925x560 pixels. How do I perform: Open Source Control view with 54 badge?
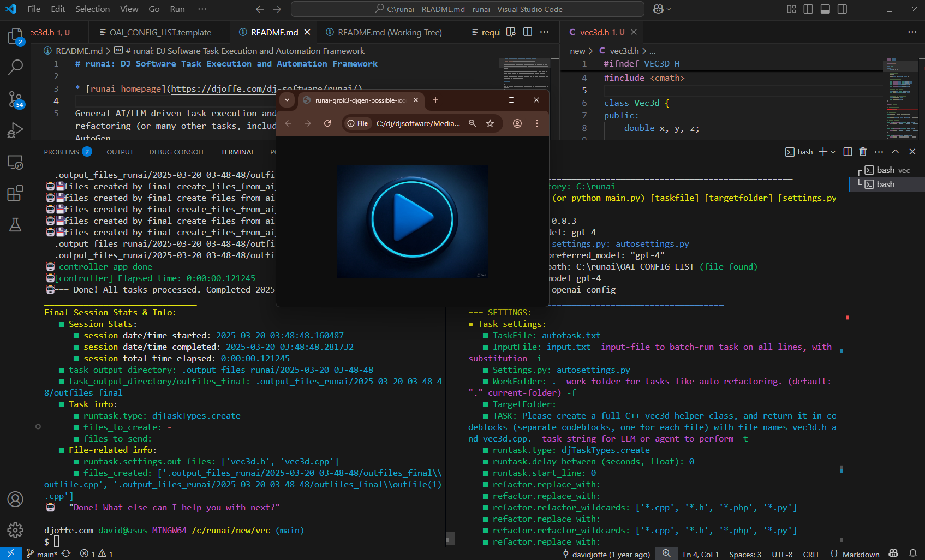pos(15,99)
